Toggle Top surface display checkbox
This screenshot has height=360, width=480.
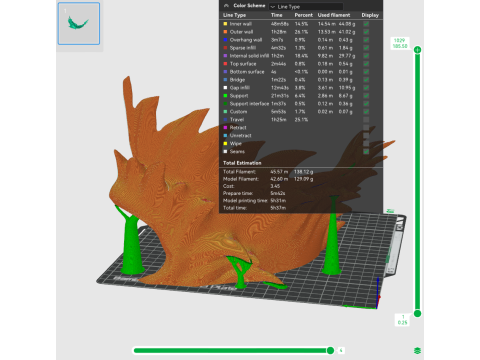366,64
